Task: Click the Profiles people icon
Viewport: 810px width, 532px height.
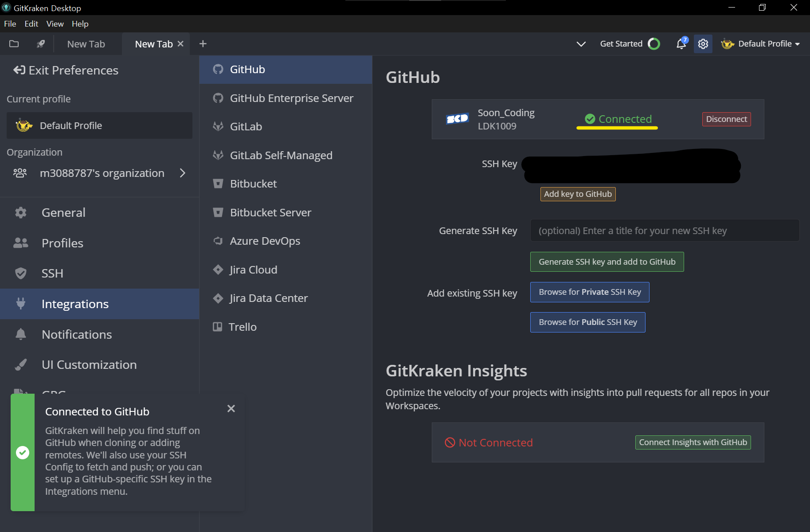Action: (21, 243)
